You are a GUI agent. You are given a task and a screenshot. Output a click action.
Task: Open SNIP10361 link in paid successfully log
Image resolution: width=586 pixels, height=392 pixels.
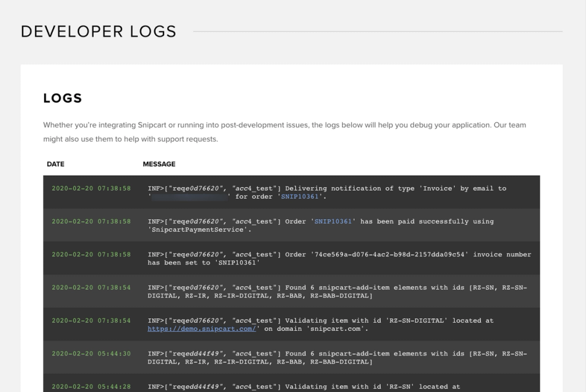coord(333,221)
